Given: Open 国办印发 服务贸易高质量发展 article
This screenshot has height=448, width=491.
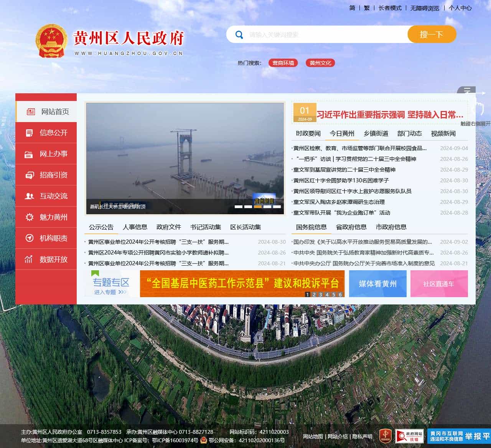Looking at the screenshot, I should (363, 242).
